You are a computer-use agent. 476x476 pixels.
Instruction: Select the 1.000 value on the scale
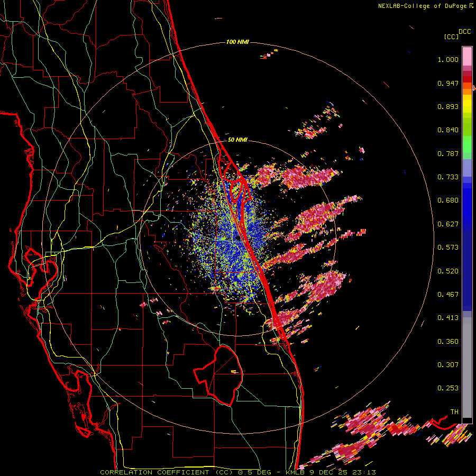448,59
